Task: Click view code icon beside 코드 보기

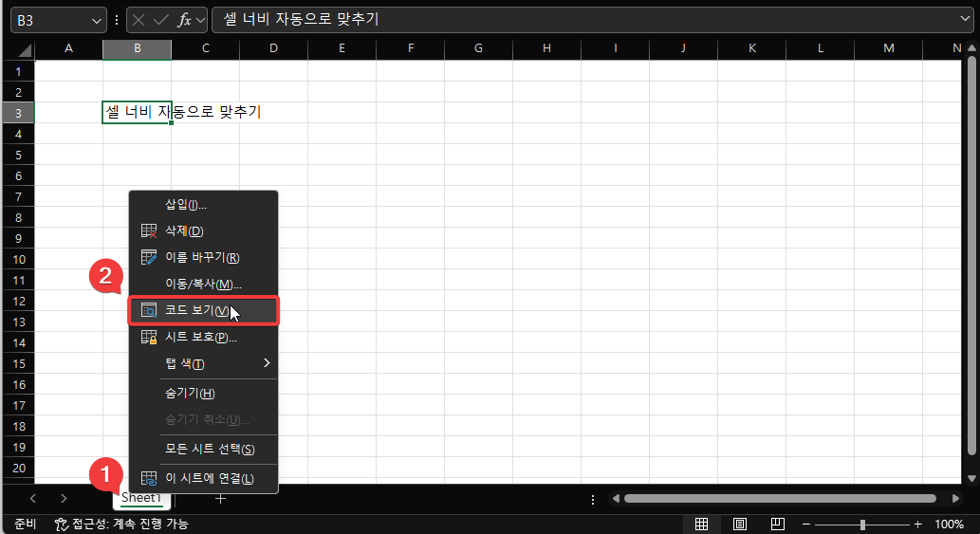Action: point(149,310)
